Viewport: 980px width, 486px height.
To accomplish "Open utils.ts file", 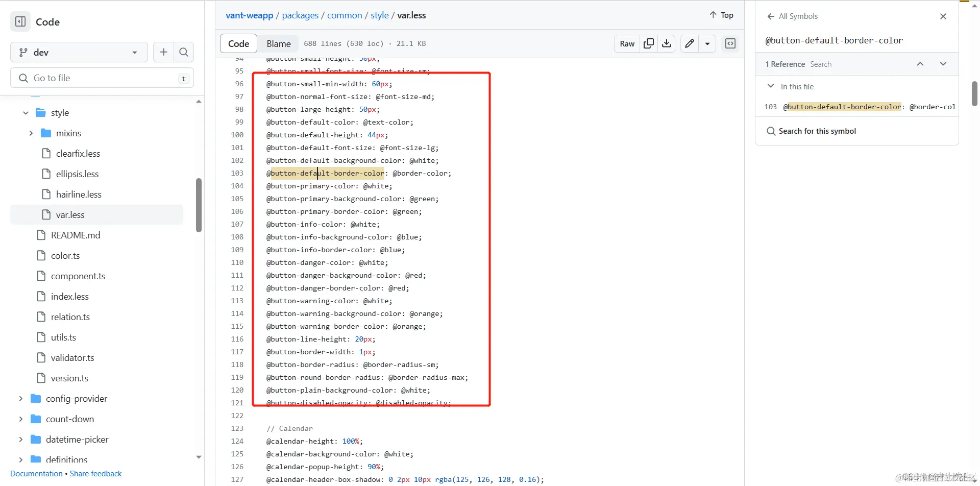I will (63, 337).
